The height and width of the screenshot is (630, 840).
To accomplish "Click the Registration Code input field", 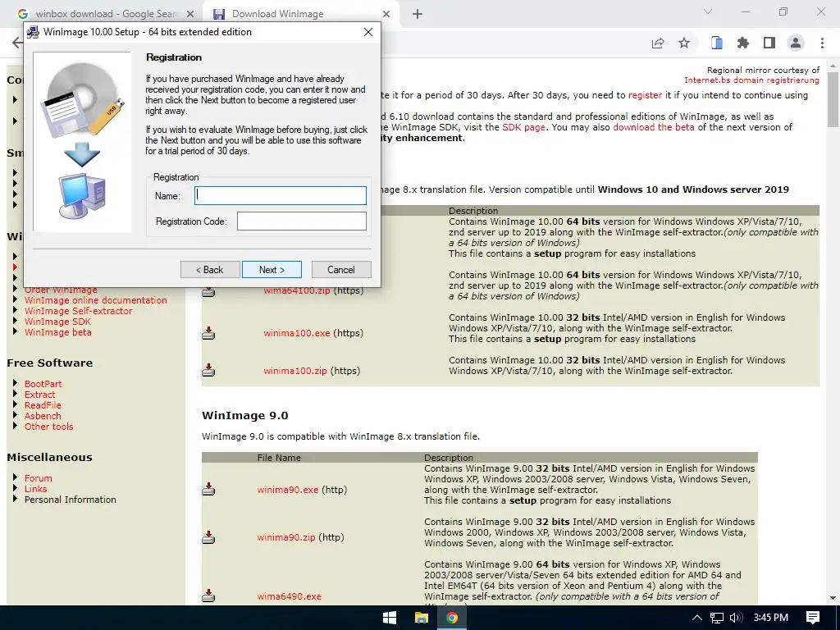I will pos(302,221).
